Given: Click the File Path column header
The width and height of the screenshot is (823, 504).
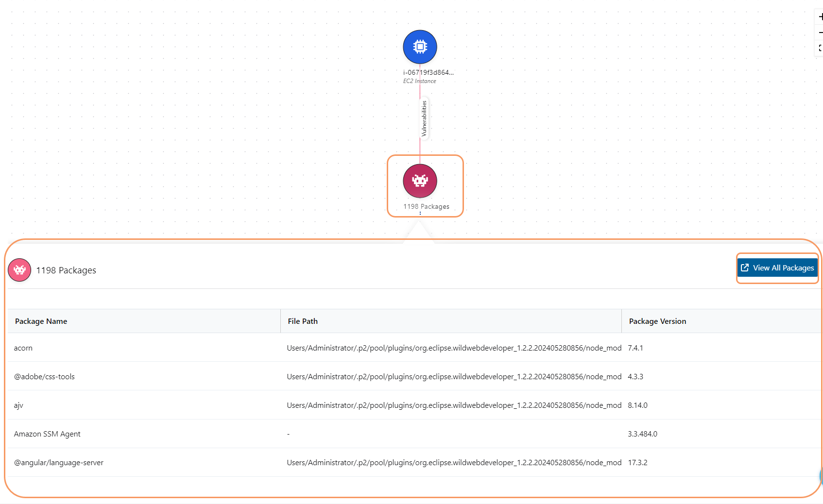Looking at the screenshot, I should [302, 321].
